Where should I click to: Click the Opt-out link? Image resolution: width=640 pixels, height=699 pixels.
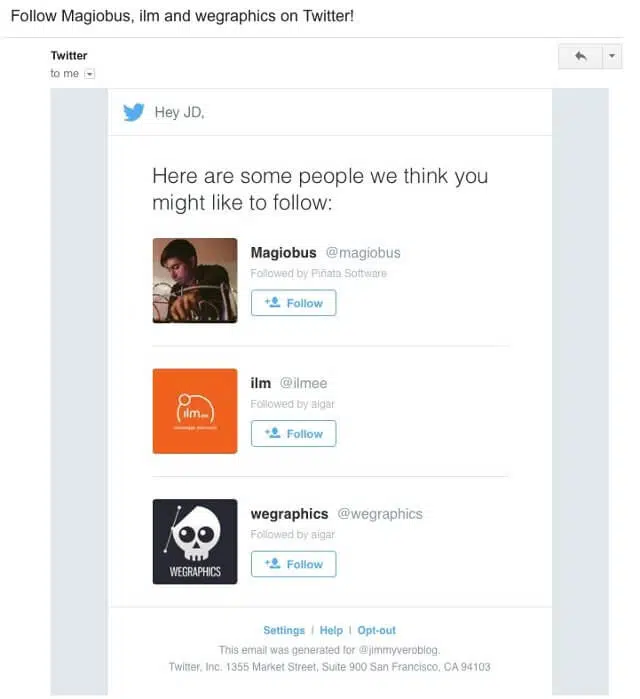pos(377,630)
